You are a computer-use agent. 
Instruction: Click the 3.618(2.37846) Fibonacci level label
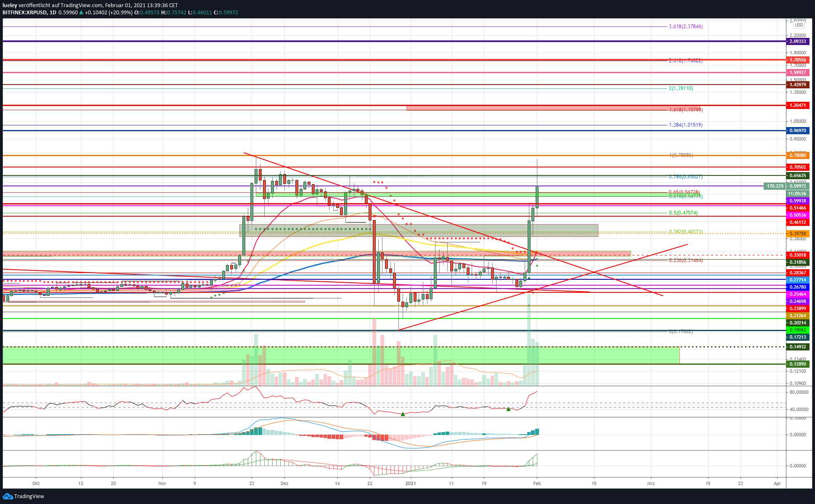click(x=685, y=27)
